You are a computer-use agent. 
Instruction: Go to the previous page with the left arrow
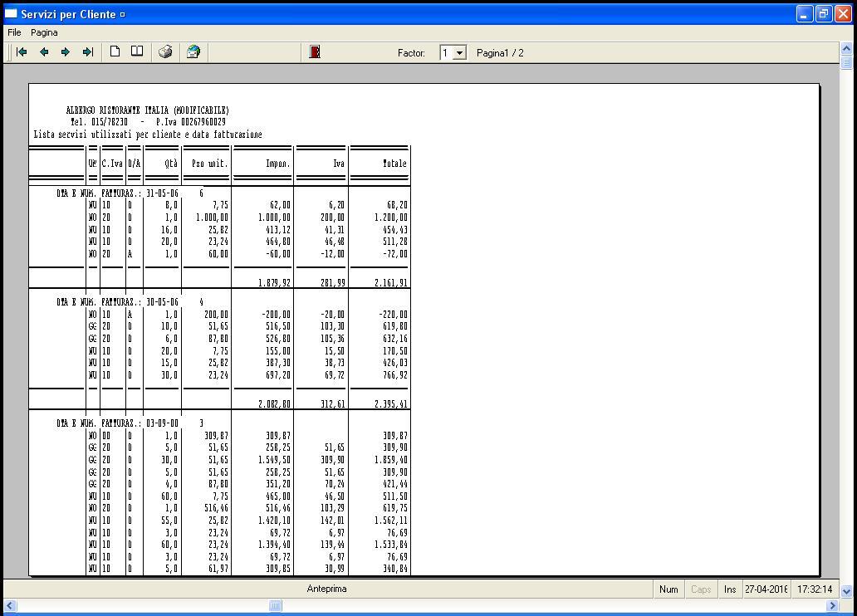[44, 52]
